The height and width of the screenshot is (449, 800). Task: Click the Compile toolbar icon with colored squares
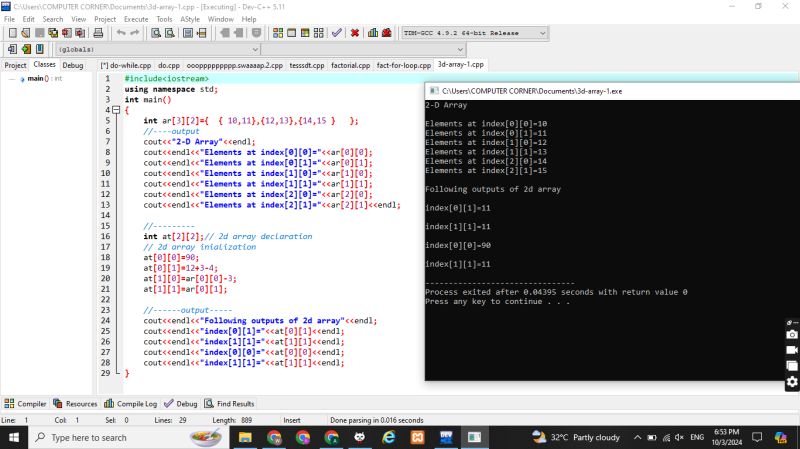[278, 33]
